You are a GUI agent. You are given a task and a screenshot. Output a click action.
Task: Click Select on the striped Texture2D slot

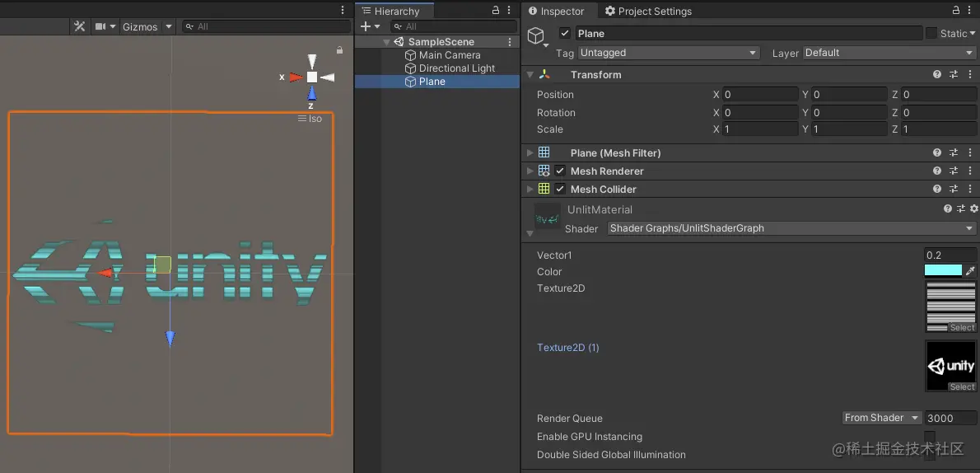[962, 328]
